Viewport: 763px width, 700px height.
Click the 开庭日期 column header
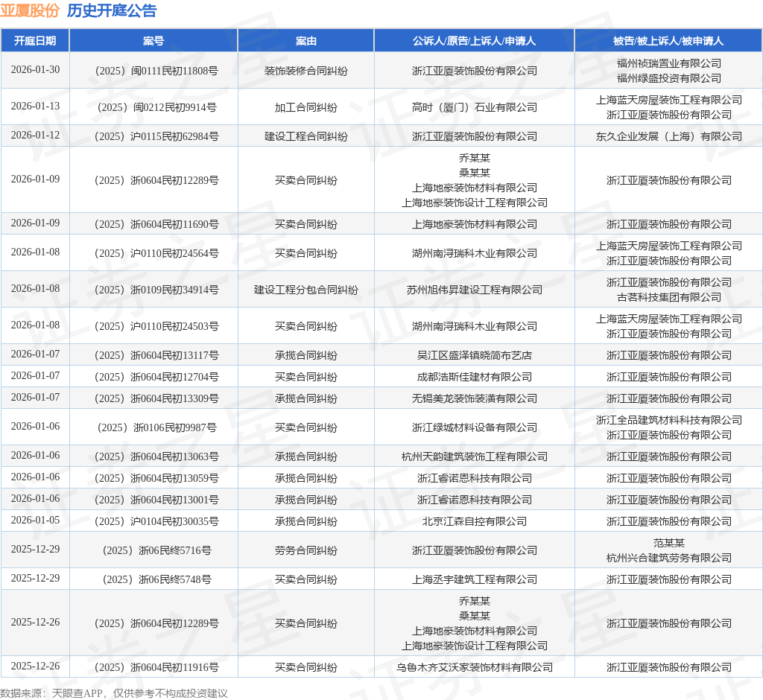(35, 41)
